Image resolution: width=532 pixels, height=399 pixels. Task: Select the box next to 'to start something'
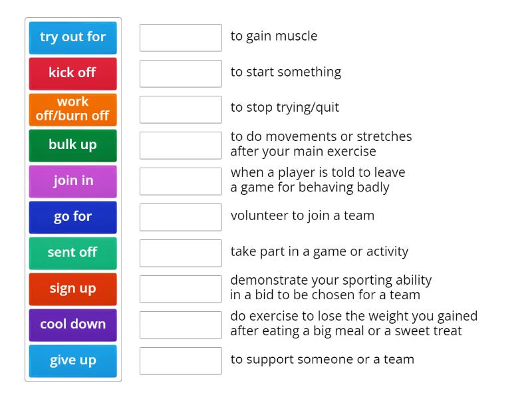pyautogui.click(x=180, y=73)
